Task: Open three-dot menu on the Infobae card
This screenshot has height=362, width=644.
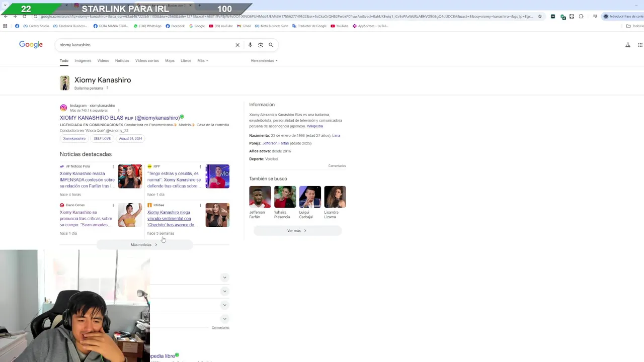Action: pos(200,205)
